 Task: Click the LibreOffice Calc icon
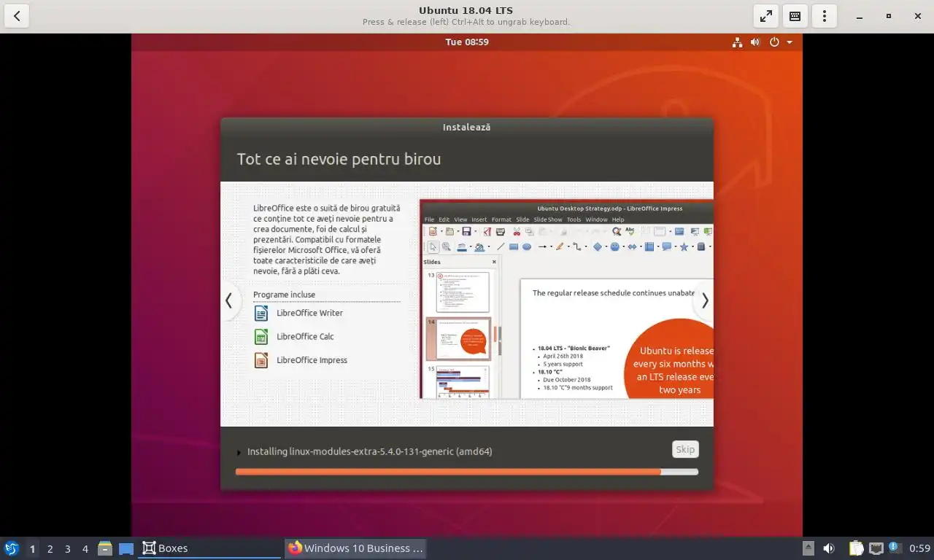[261, 337]
